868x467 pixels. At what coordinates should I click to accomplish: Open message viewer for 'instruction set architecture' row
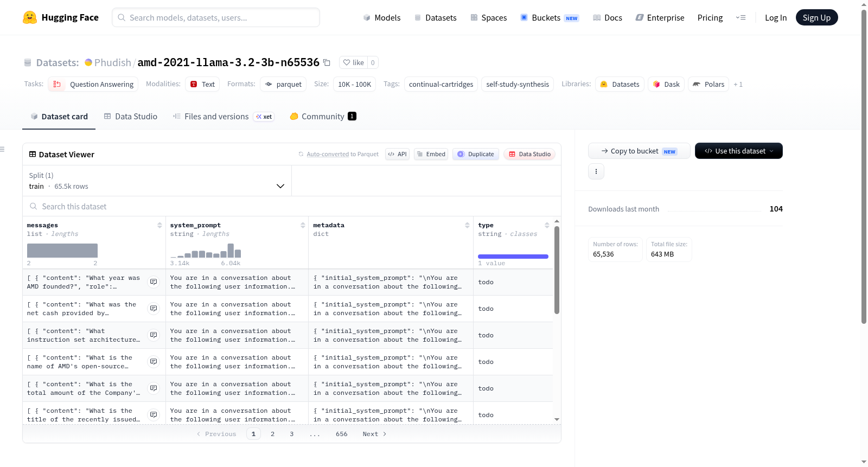click(154, 335)
